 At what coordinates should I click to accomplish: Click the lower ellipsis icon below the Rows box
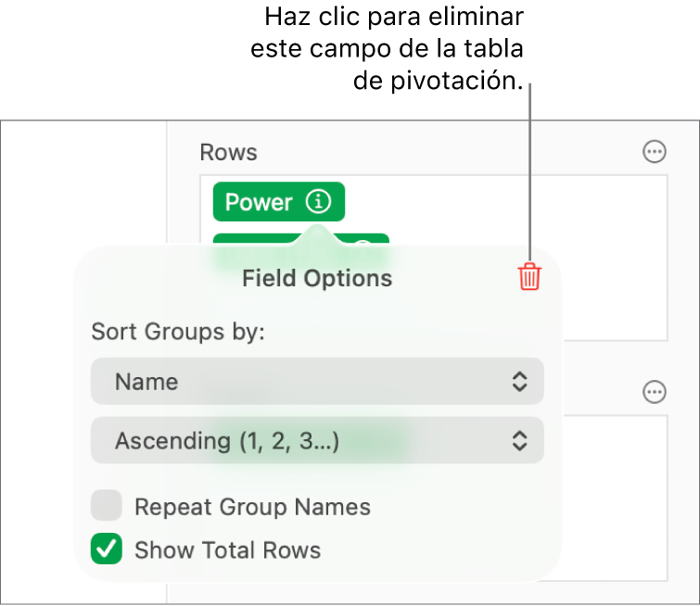[x=655, y=393]
